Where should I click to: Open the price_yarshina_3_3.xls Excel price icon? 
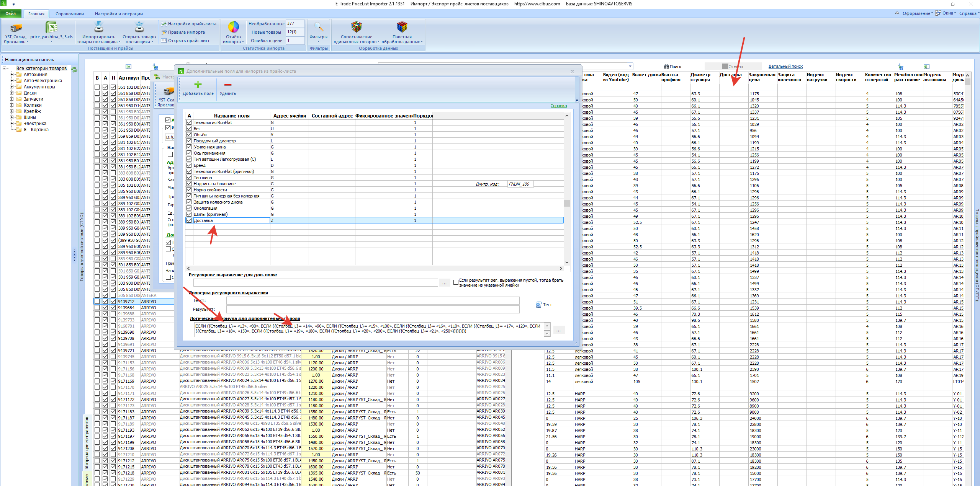51,27
